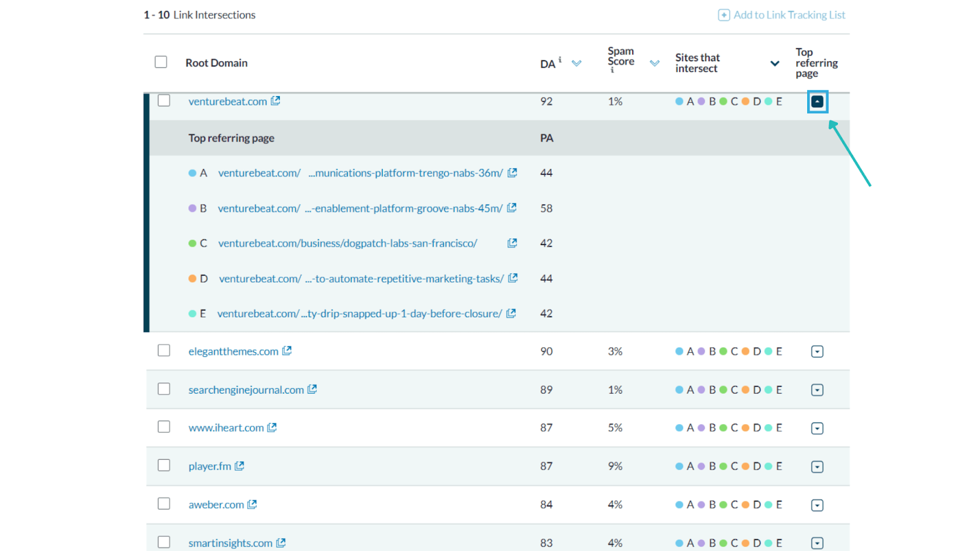Open aweber.com domain link

216,504
